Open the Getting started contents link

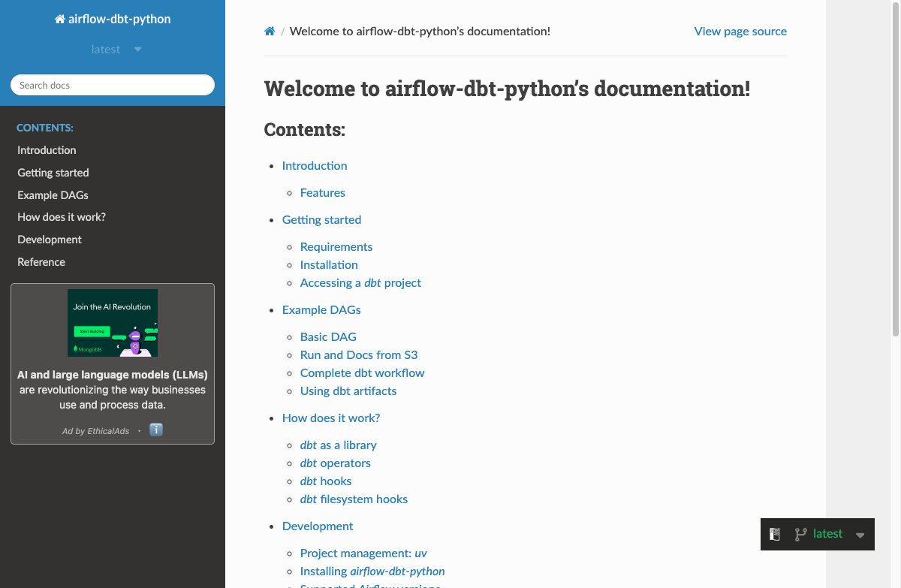click(x=321, y=220)
